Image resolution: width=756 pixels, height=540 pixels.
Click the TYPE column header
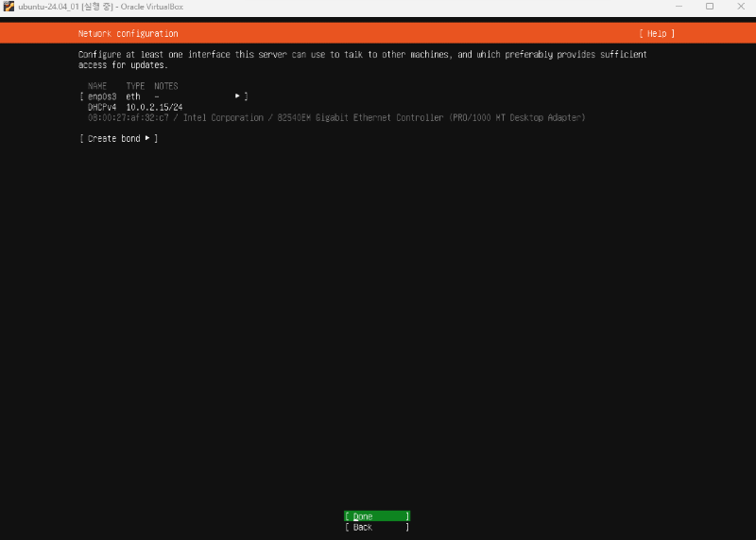135,86
